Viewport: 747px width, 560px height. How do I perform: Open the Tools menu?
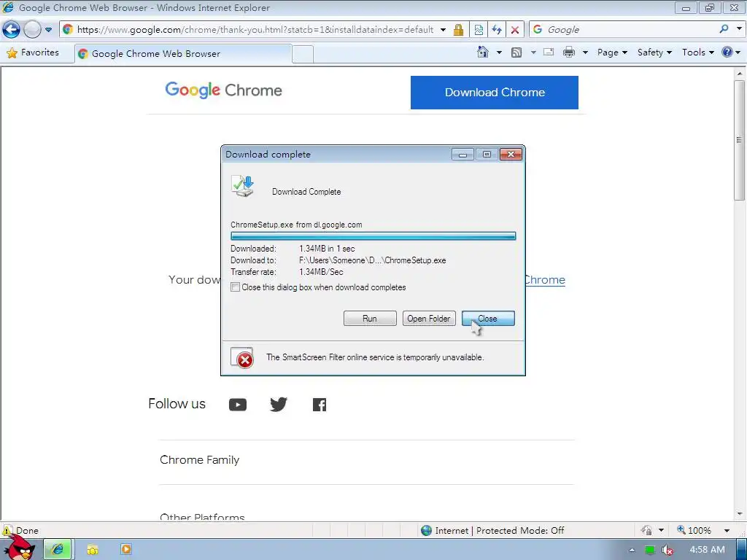click(698, 52)
